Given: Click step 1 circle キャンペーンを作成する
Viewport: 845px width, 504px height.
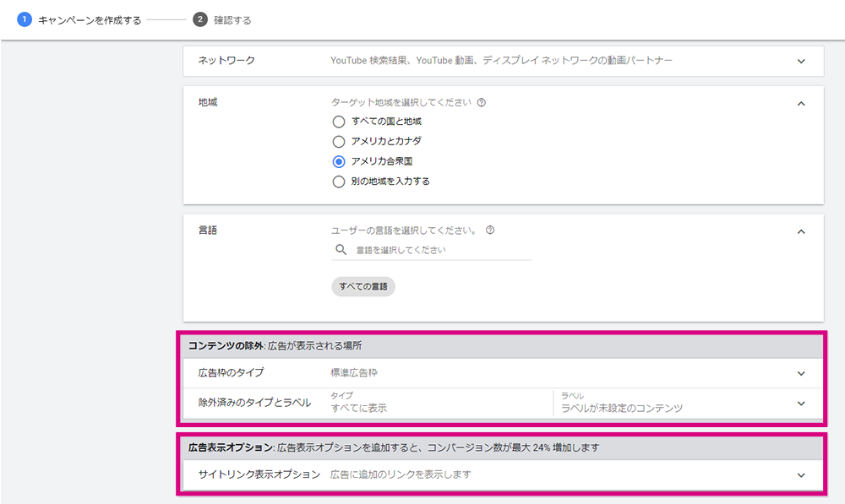Looking at the screenshot, I should coord(25,19).
